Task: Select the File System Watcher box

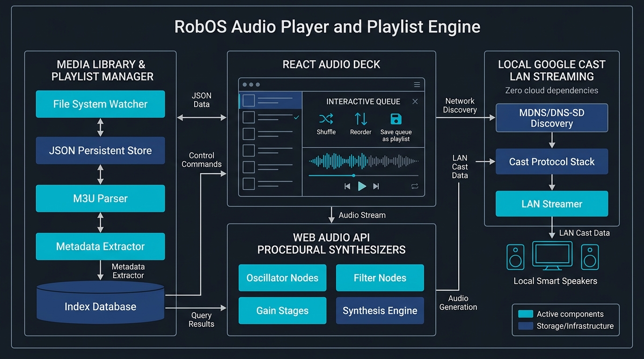Action: [101, 104]
